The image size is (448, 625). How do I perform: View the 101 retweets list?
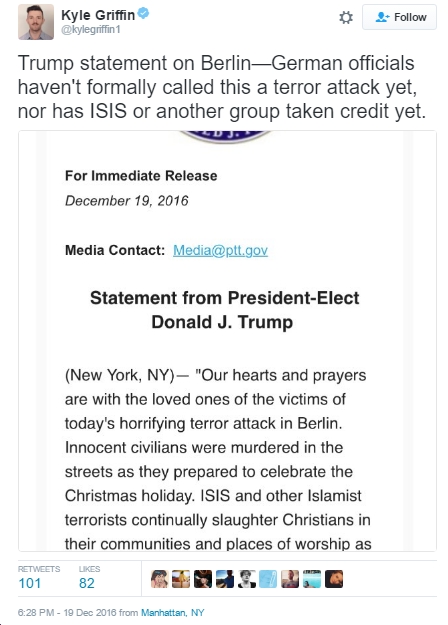pos(39,578)
